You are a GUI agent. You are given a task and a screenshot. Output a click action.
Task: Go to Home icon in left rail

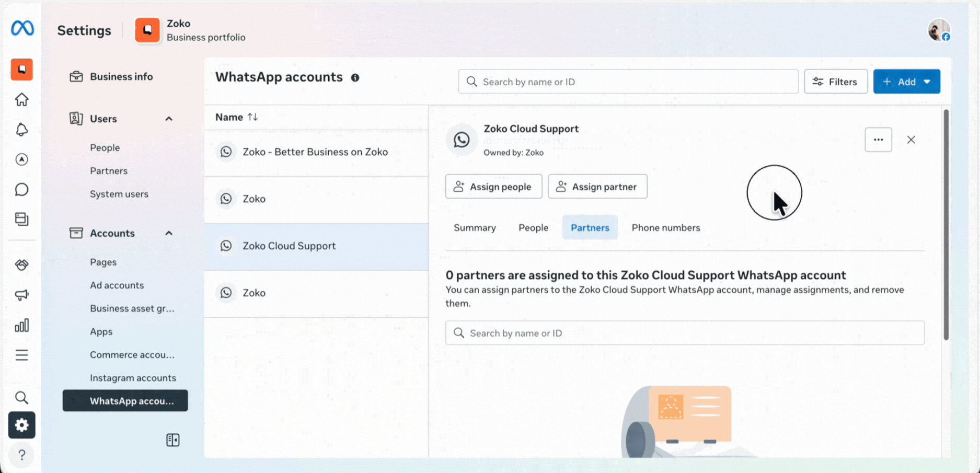tap(22, 99)
